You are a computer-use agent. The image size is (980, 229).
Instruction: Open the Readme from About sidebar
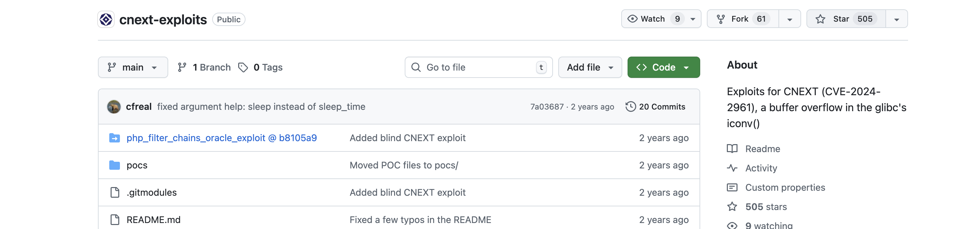[762, 149]
